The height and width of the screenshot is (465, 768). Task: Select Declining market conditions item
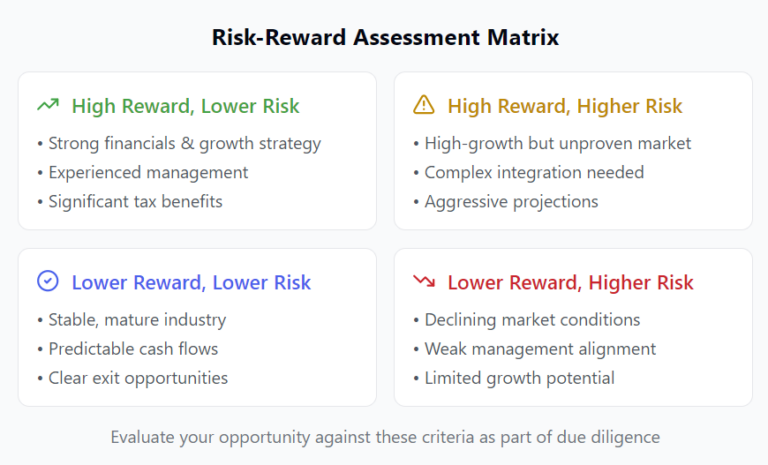click(x=532, y=320)
